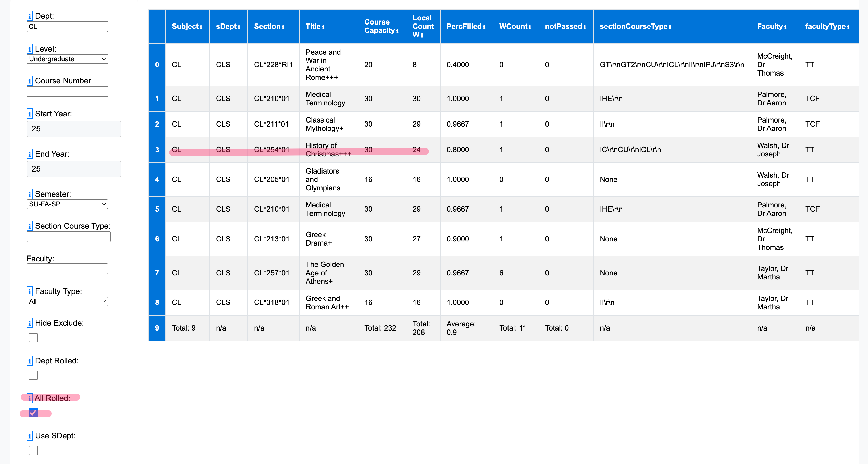The image size is (868, 464).
Task: Click info icon next to Start Year
Action: click(x=30, y=114)
